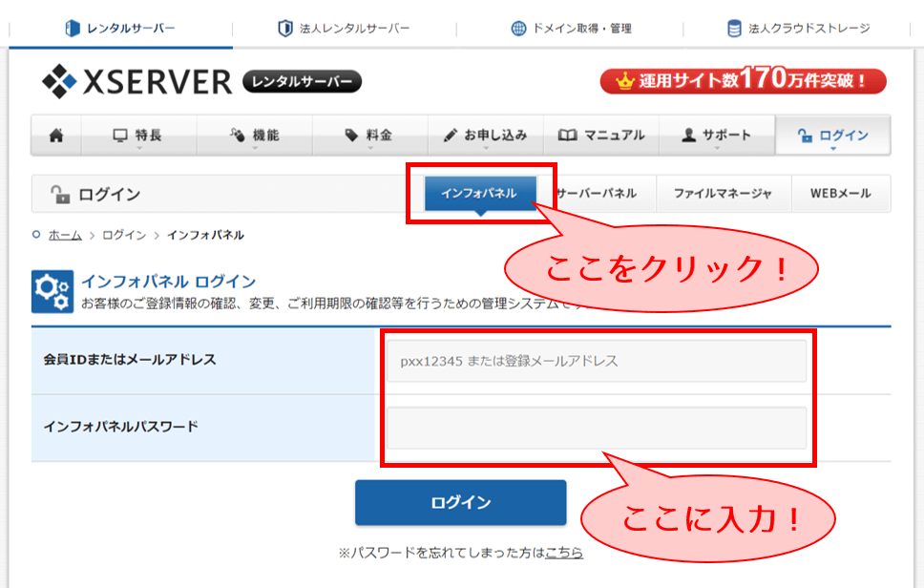Select the ドメイン取得・管理 top tab

tap(571, 28)
